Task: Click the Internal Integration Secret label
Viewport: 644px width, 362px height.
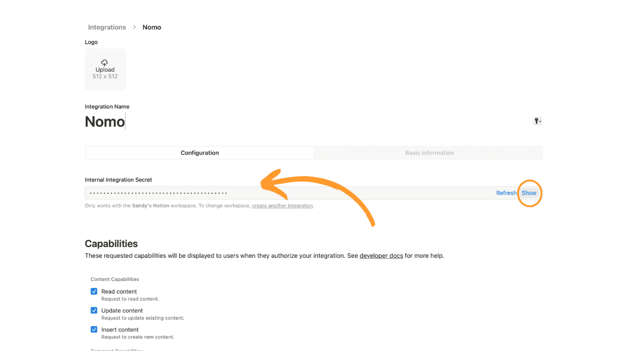Action: click(x=118, y=180)
